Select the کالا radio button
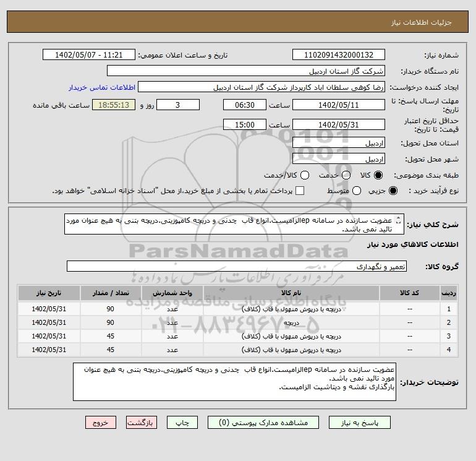The image size is (476, 461). point(378,175)
